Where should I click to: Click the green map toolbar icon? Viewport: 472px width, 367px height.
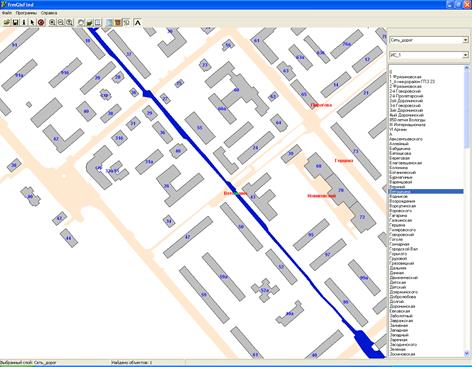pyautogui.click(x=89, y=22)
